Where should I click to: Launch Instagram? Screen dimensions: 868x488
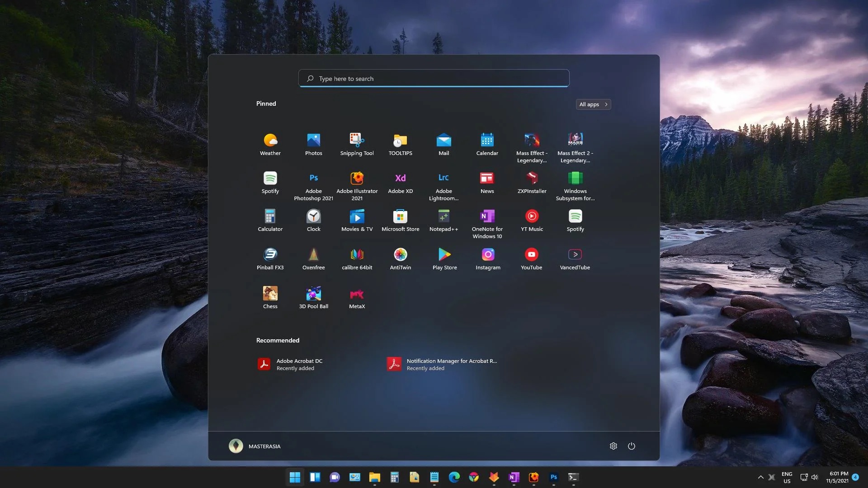tap(488, 259)
